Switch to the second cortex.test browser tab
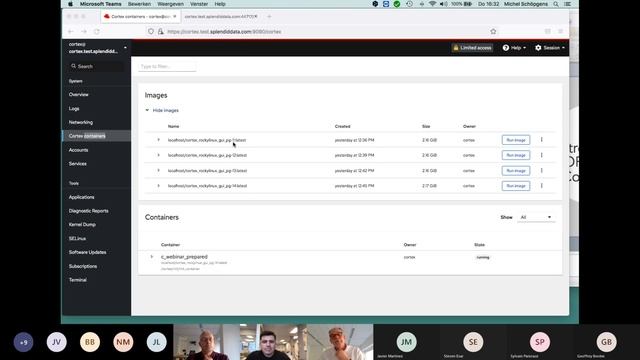Image resolution: width=640 pixels, height=360 pixels. pos(220,16)
